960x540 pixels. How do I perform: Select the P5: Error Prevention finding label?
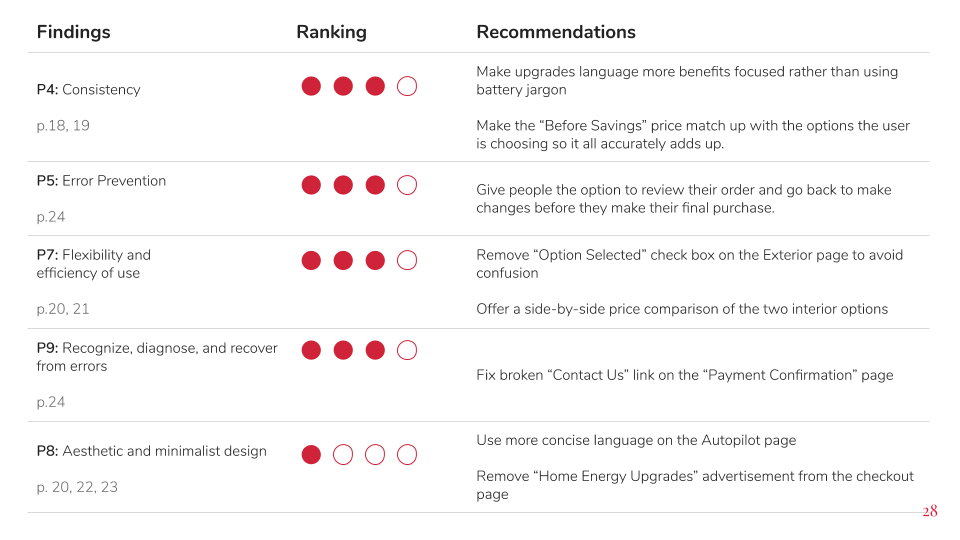(x=101, y=181)
